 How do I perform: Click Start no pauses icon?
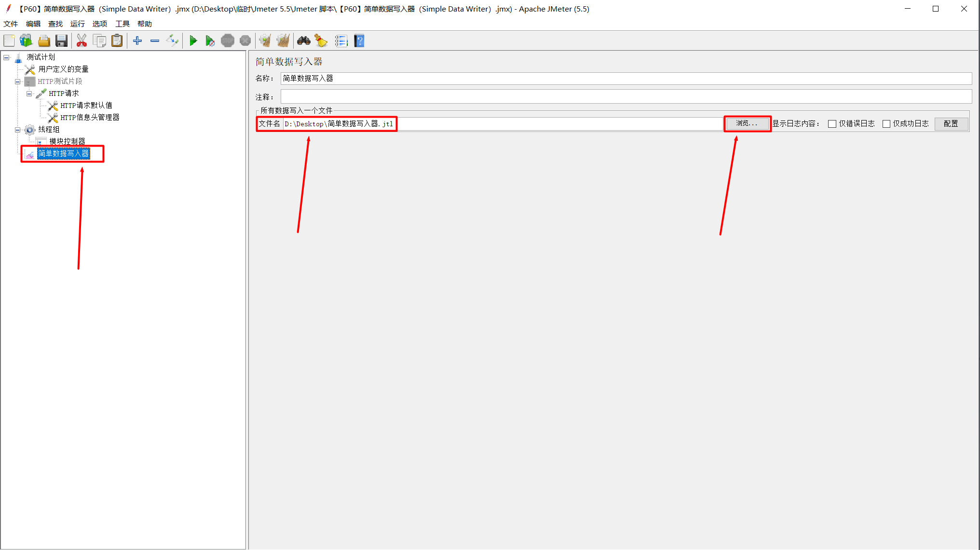[210, 41]
